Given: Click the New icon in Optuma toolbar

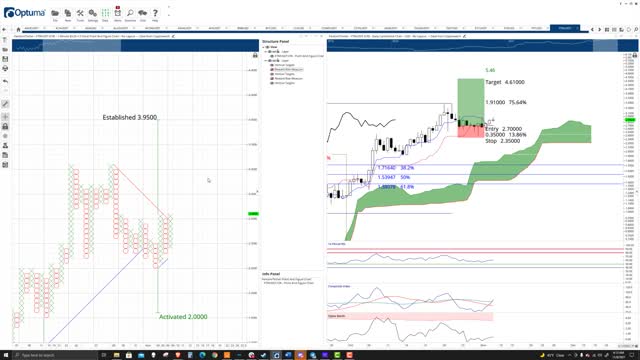Looking at the screenshot, I should 68,13.
